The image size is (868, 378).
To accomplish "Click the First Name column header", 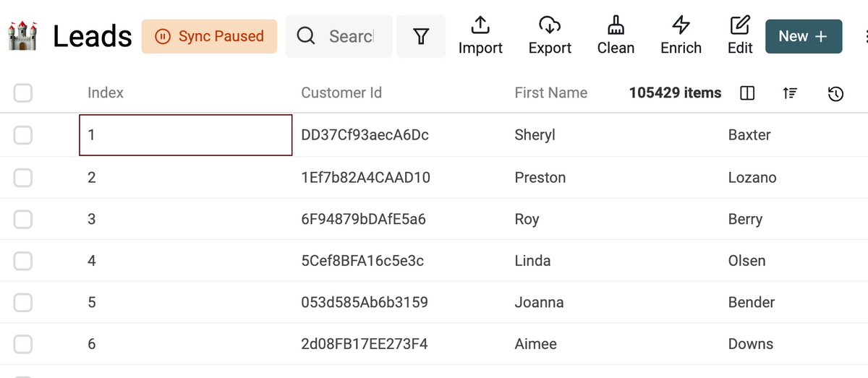I will pos(550,93).
